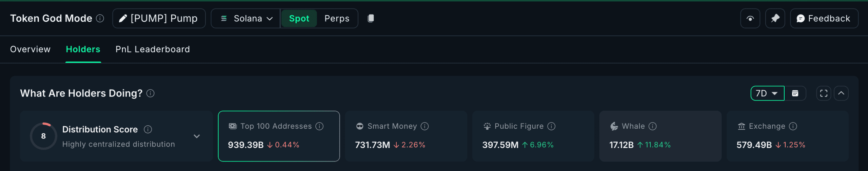
Task: Switch to Spot trading mode
Action: 299,19
